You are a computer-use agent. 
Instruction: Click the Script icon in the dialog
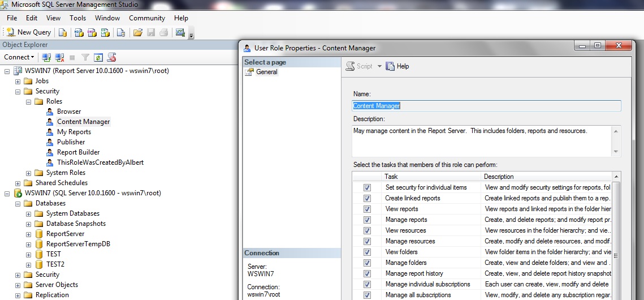pyautogui.click(x=350, y=66)
